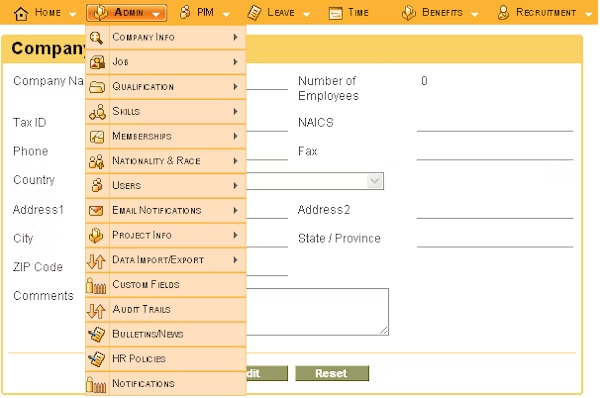Click the Email Notifications envelope icon

pos(96,210)
